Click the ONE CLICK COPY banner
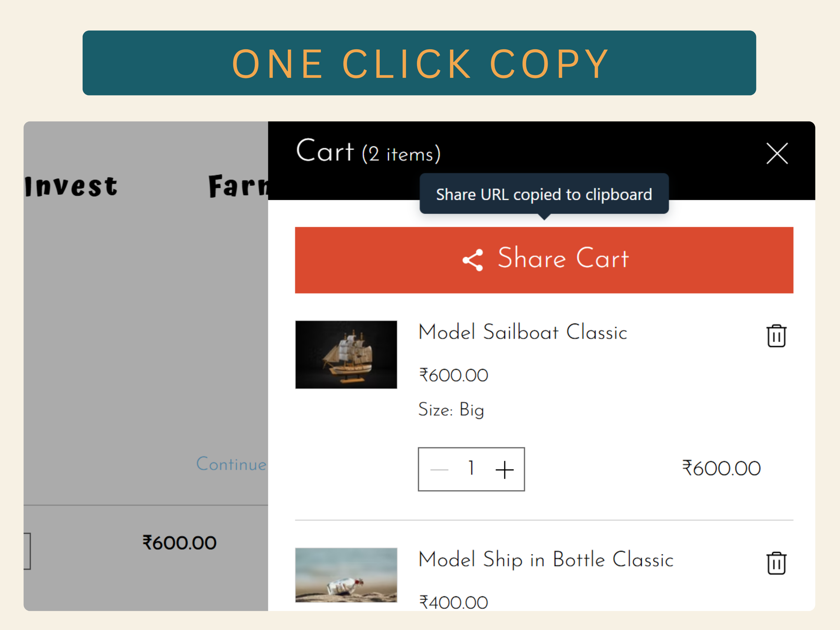The height and width of the screenshot is (630, 840). pyautogui.click(x=419, y=63)
